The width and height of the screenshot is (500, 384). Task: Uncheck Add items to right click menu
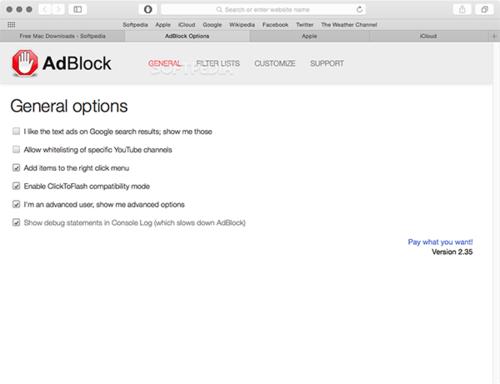coord(16,167)
